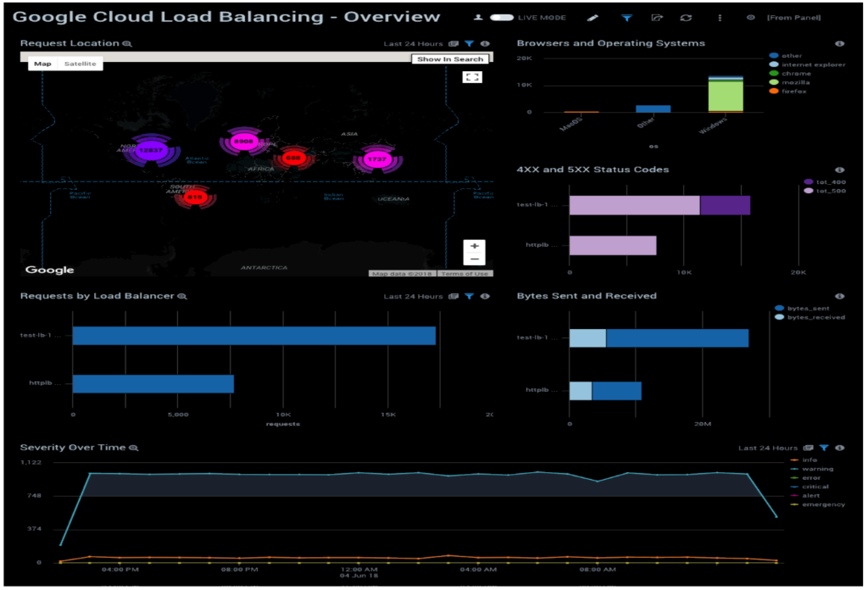Click the clock icon beside From Panel

[x=751, y=18]
